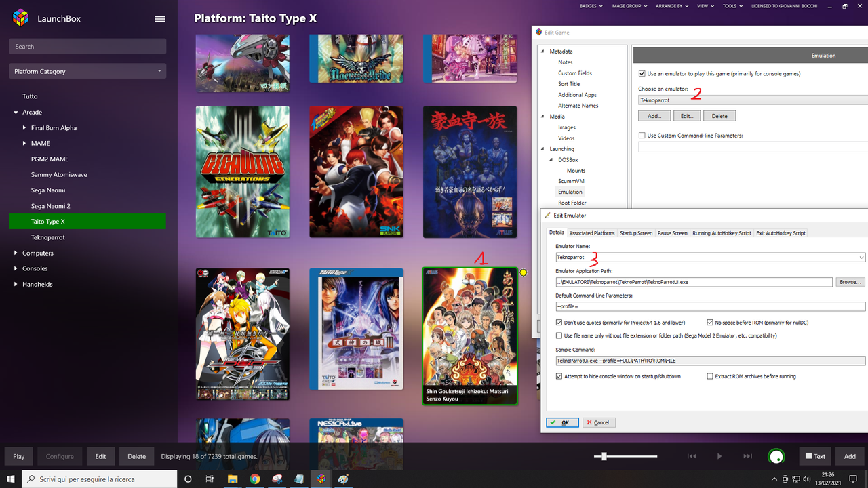Switch to Startup Screen tab
The image size is (868, 488).
636,233
